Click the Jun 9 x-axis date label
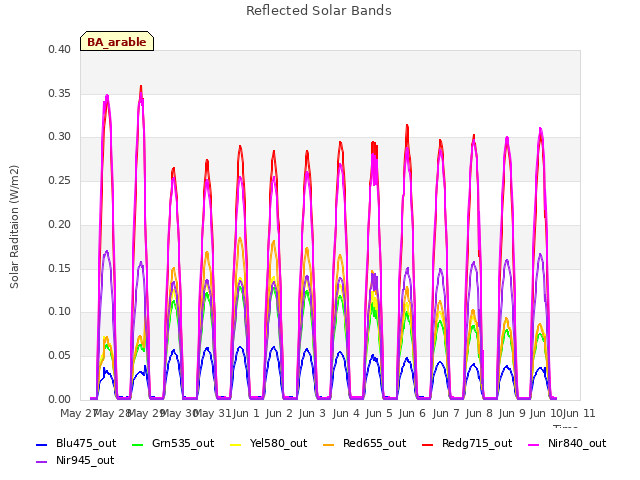The width and height of the screenshot is (640, 480). tap(512, 413)
